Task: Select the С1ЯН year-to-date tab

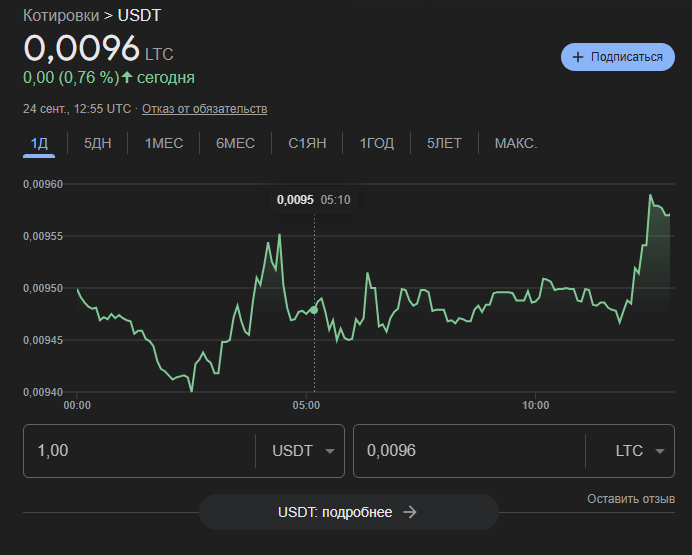Action: [307, 143]
